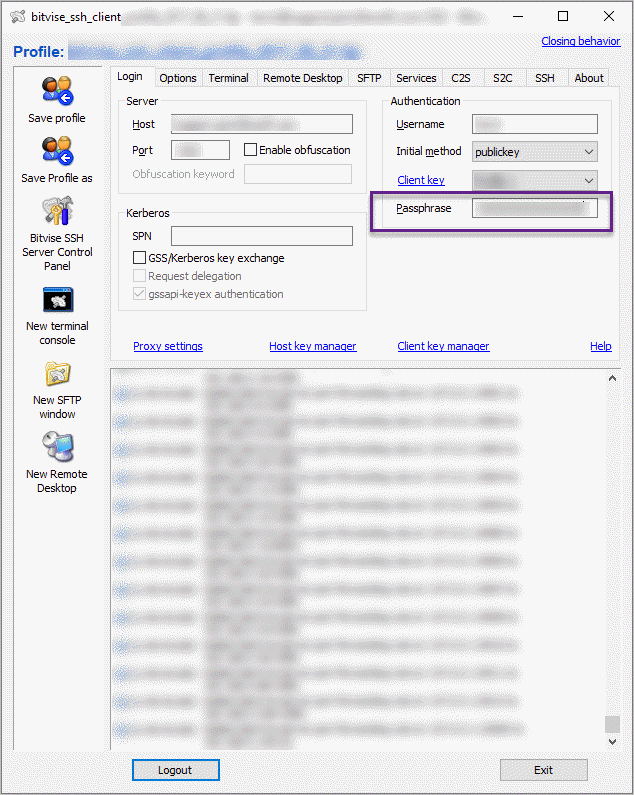Launch New terminal console
Screen dimensions: 634x795
[56, 300]
